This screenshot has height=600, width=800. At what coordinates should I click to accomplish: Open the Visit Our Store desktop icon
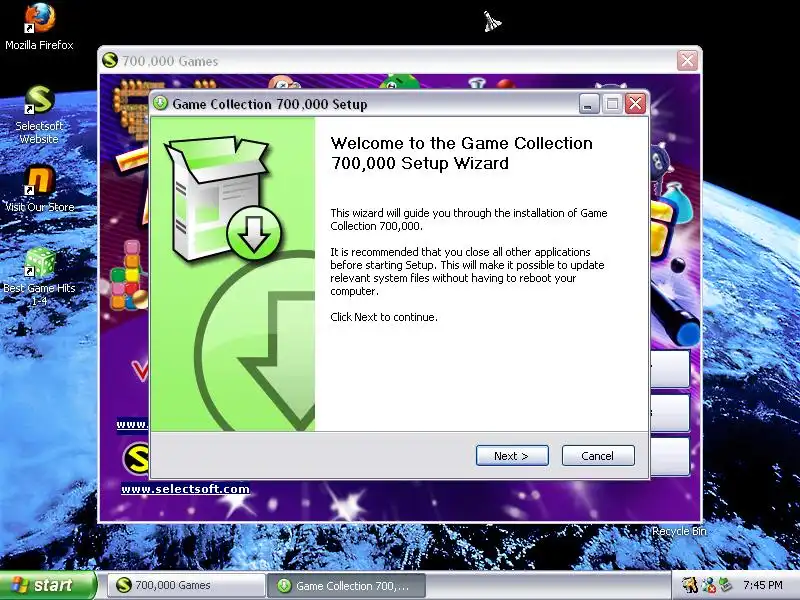coord(39,189)
